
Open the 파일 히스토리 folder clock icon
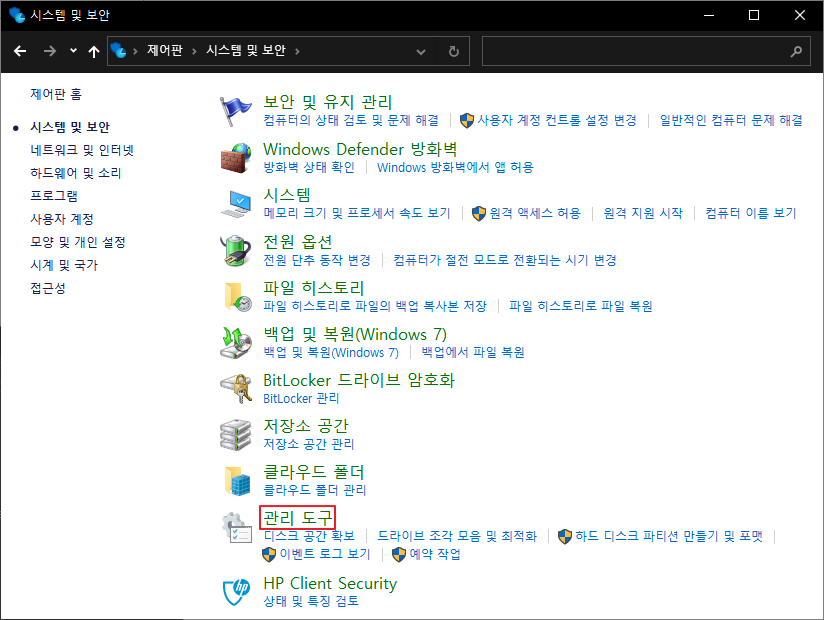[x=238, y=296]
